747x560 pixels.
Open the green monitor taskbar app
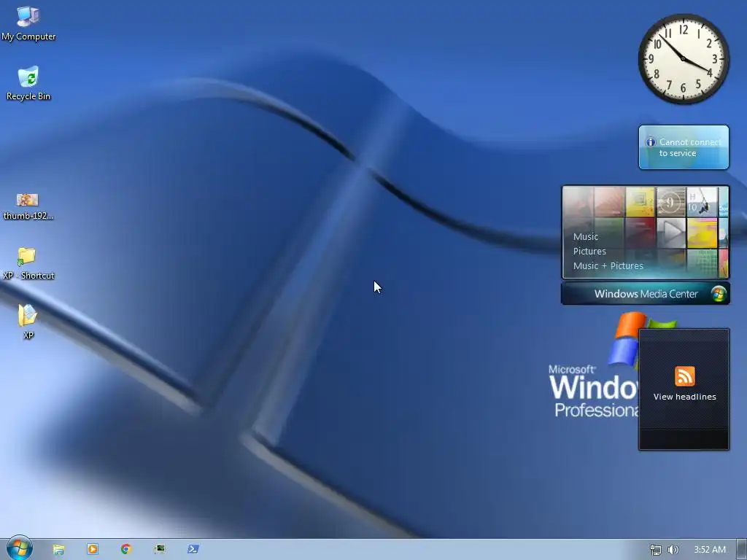point(160,549)
